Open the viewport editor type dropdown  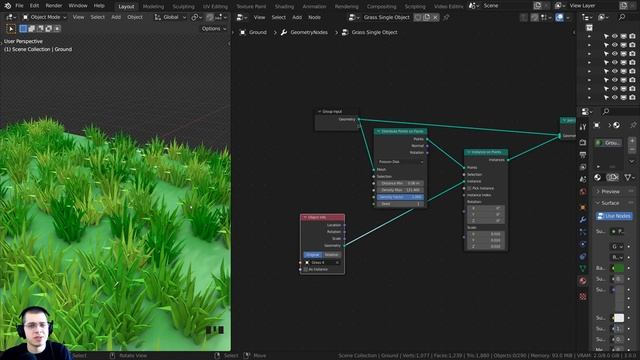click(11, 17)
